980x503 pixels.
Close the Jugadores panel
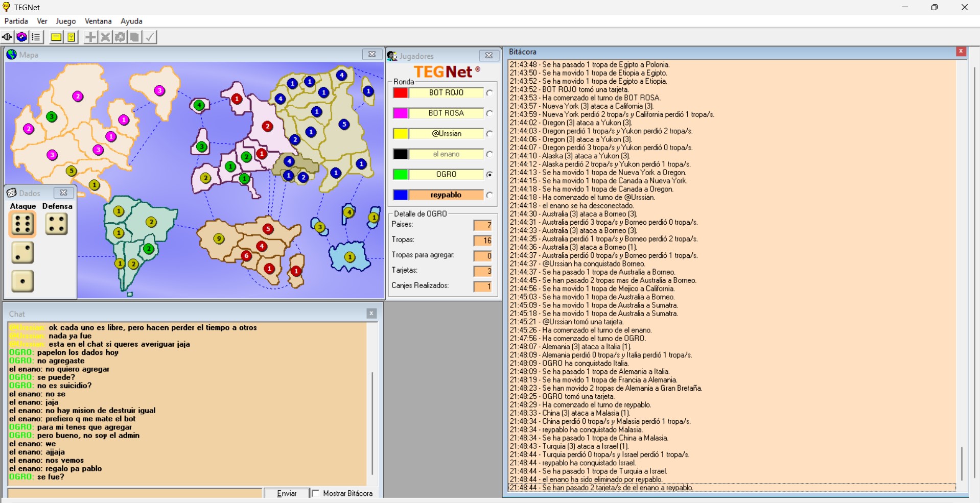coord(489,56)
